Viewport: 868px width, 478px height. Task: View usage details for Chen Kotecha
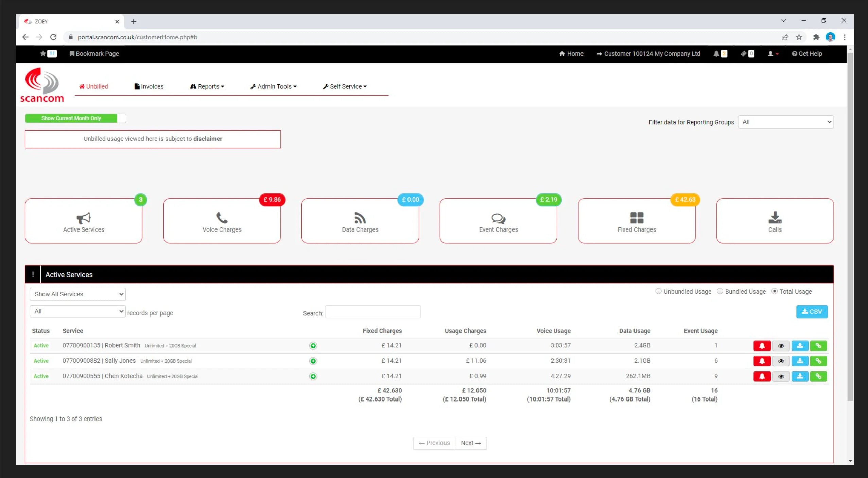tap(781, 376)
